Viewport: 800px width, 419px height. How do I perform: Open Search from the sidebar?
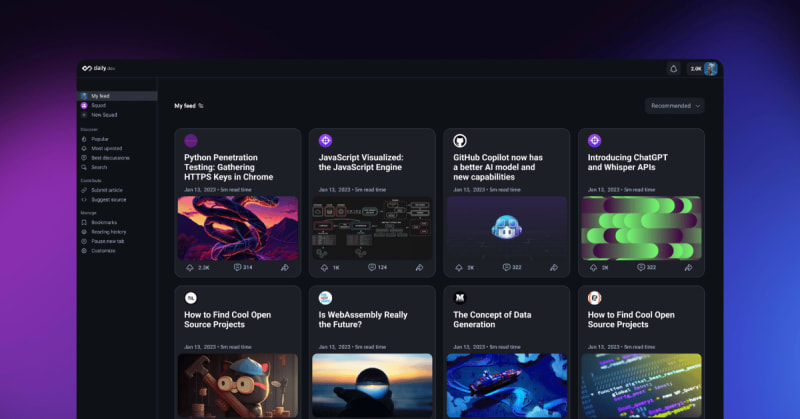click(99, 167)
